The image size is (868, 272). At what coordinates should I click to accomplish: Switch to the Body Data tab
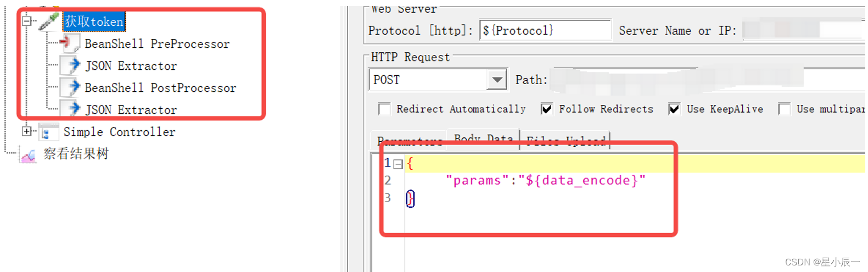tap(483, 138)
